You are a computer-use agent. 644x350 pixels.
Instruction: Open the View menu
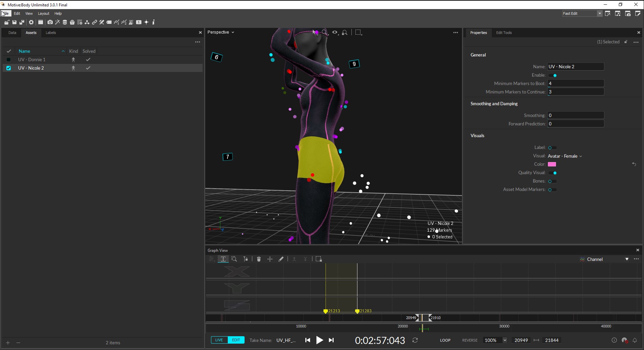point(29,13)
